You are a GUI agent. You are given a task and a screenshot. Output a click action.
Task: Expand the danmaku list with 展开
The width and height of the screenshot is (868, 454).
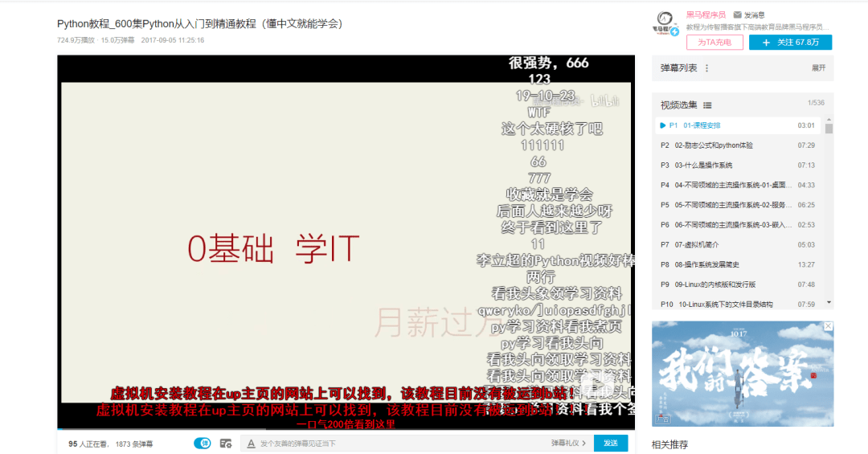coord(818,68)
